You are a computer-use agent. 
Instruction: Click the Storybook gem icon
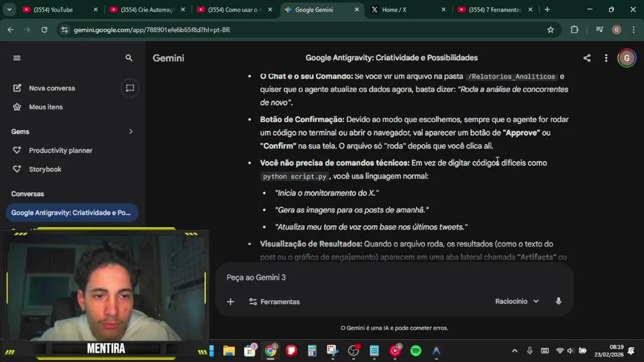coord(17,169)
